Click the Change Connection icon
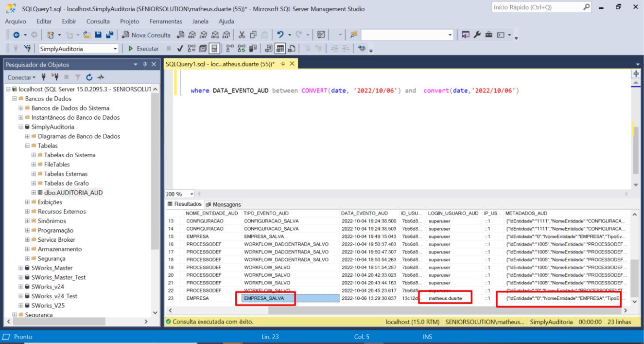This screenshot has height=344, width=644. (x=29, y=49)
